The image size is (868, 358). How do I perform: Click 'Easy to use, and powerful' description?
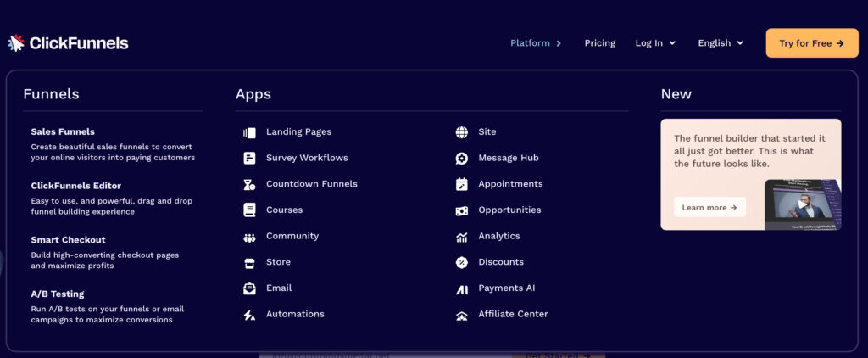point(112,206)
